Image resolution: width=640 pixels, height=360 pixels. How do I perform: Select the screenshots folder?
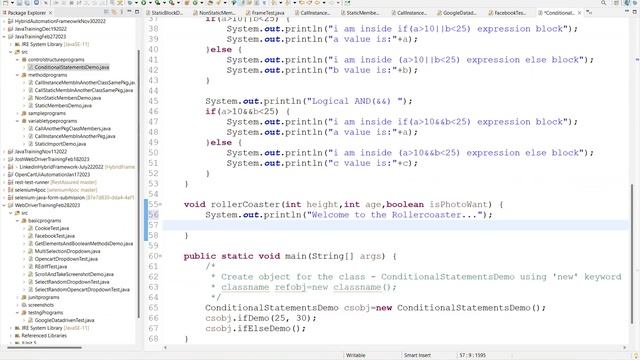click(41, 305)
